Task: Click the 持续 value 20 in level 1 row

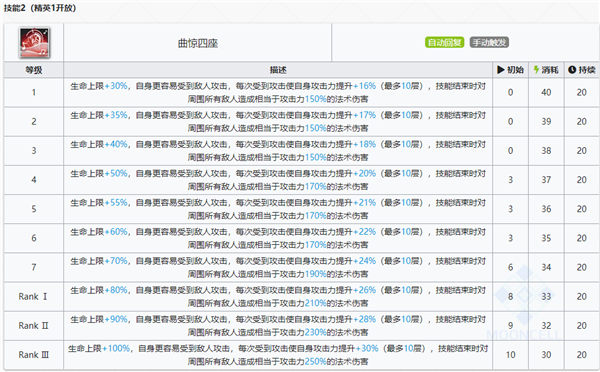Action: pos(582,92)
